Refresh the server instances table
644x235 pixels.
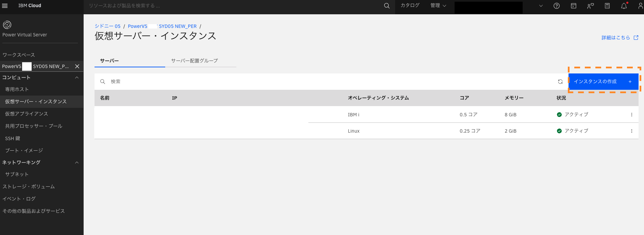(x=560, y=82)
